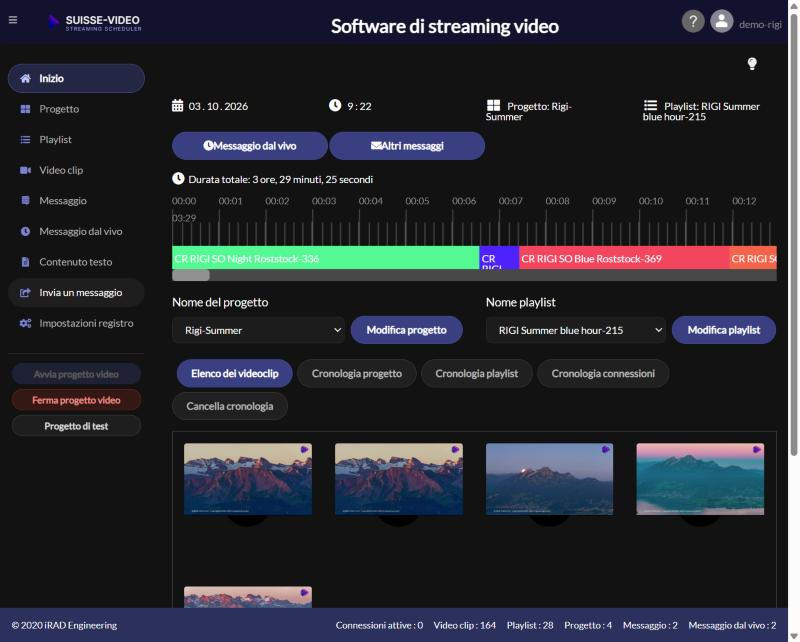The width and height of the screenshot is (800, 642).
Task: Click the Suisse-Video logo
Action: pyautogui.click(x=95, y=22)
